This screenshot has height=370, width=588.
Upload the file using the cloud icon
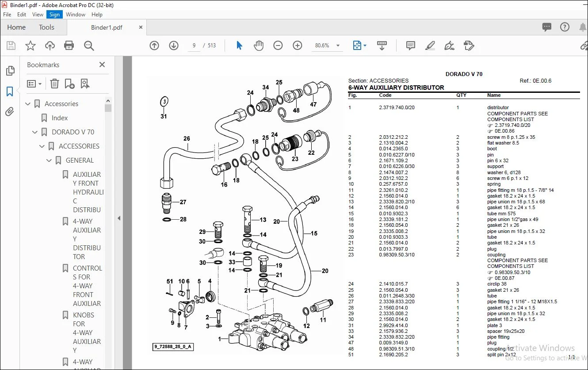point(50,46)
